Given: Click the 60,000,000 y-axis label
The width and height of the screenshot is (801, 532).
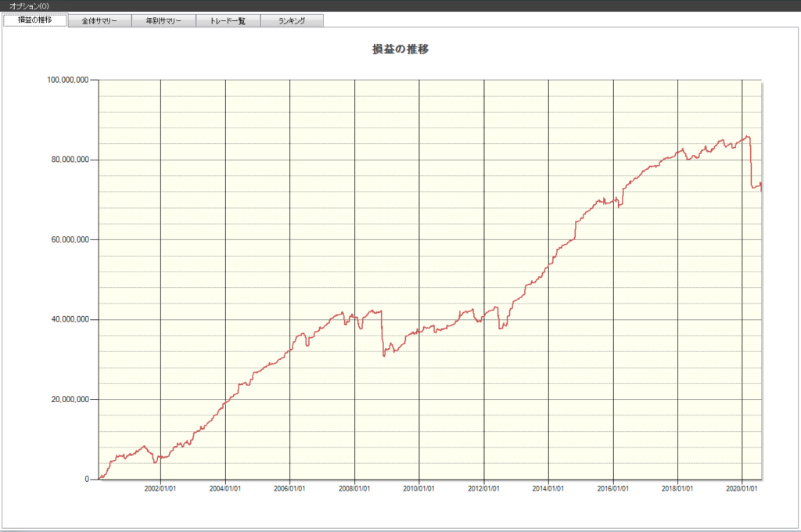Looking at the screenshot, I should 70,239.
